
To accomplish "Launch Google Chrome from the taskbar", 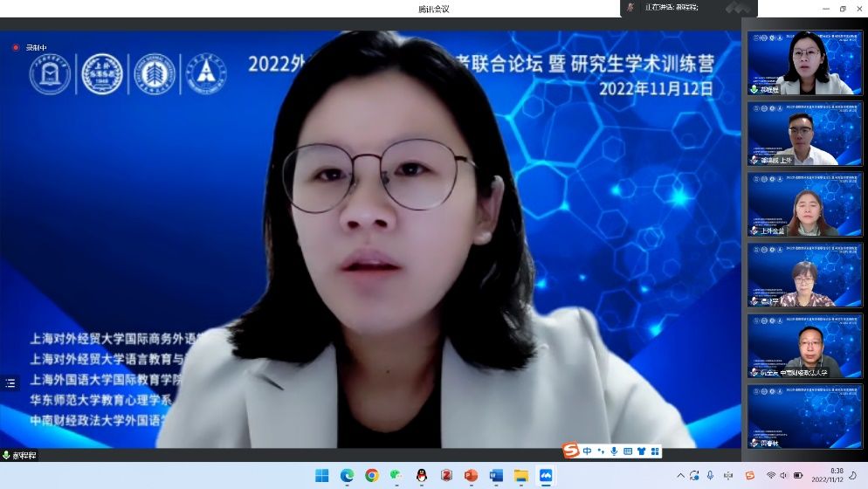I will (372, 475).
